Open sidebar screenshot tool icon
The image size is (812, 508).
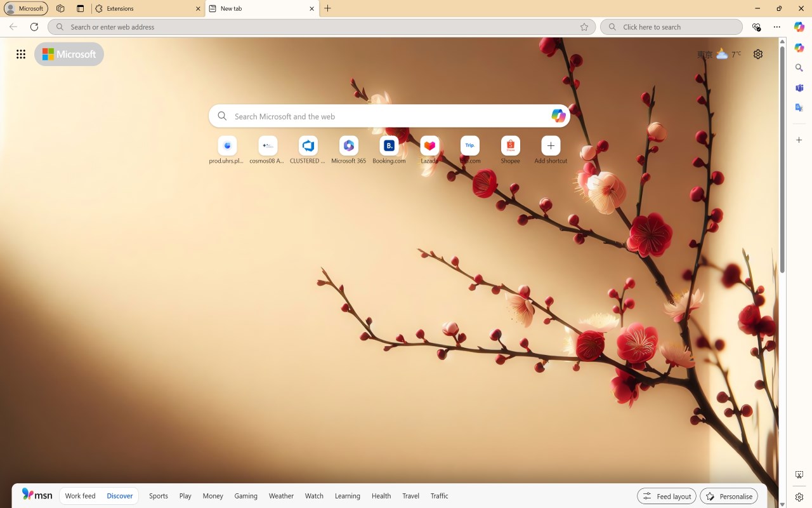(x=799, y=475)
